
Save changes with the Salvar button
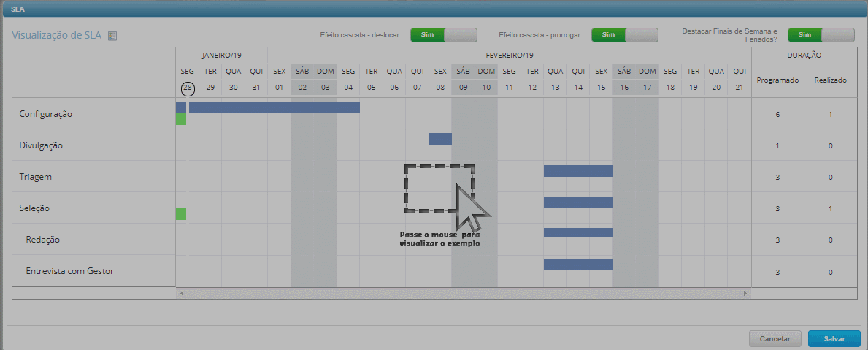tap(834, 339)
